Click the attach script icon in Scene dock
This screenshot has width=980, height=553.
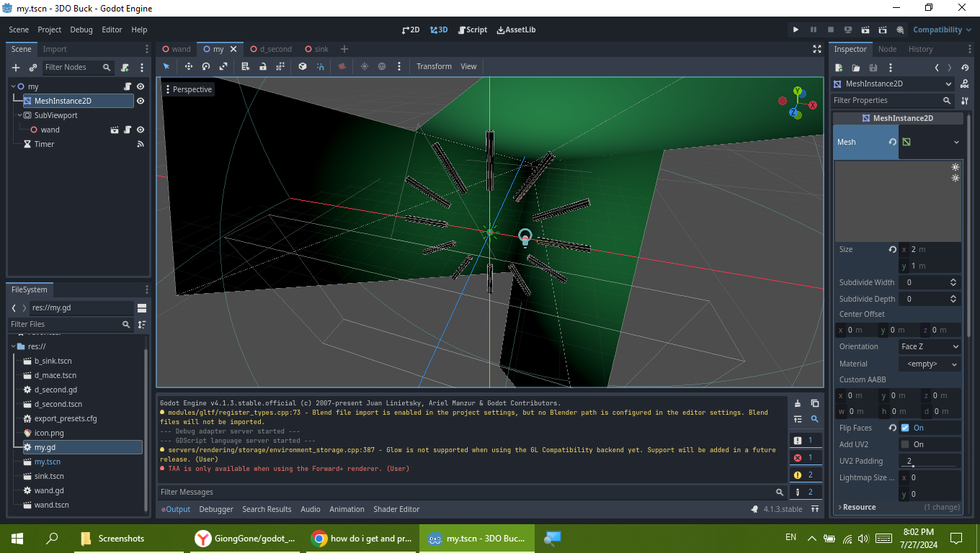click(125, 68)
